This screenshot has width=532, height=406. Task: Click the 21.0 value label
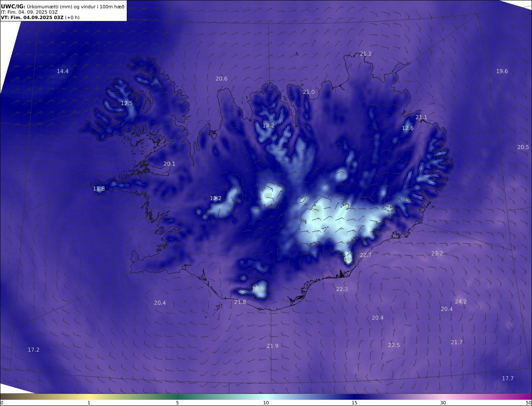(x=309, y=92)
